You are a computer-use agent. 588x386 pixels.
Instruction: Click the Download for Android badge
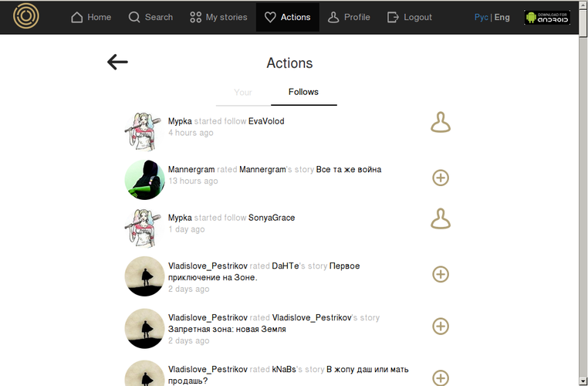coord(547,17)
